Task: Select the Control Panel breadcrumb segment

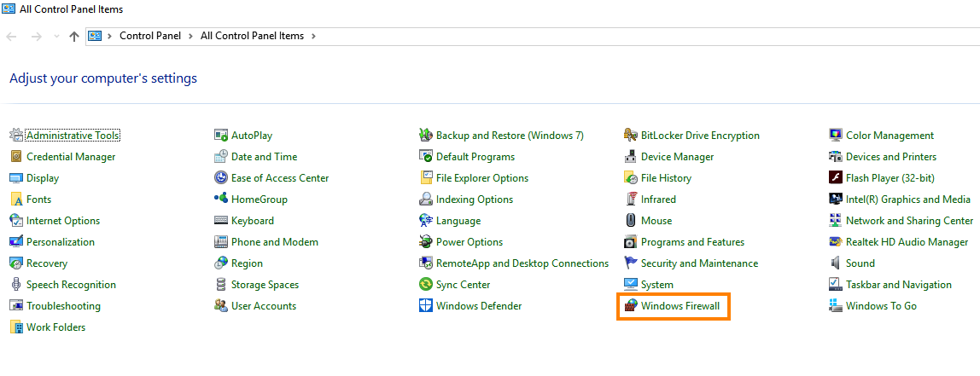Action: (150, 36)
